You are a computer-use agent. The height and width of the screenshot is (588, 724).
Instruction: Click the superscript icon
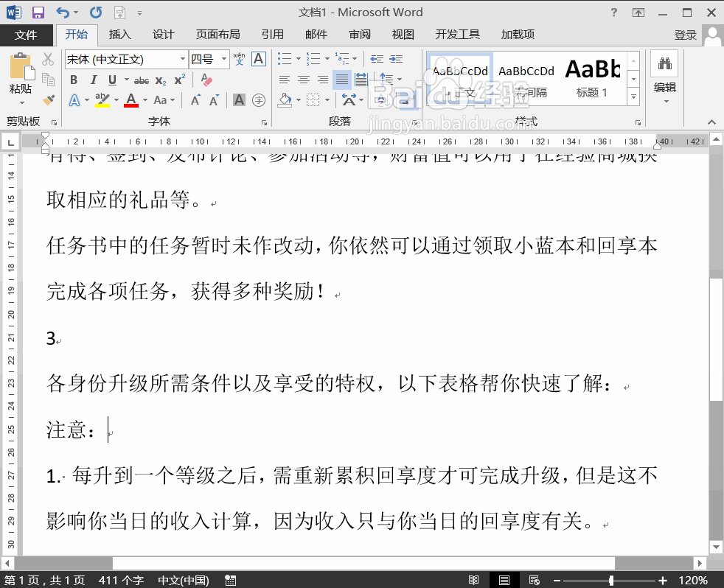point(178,80)
